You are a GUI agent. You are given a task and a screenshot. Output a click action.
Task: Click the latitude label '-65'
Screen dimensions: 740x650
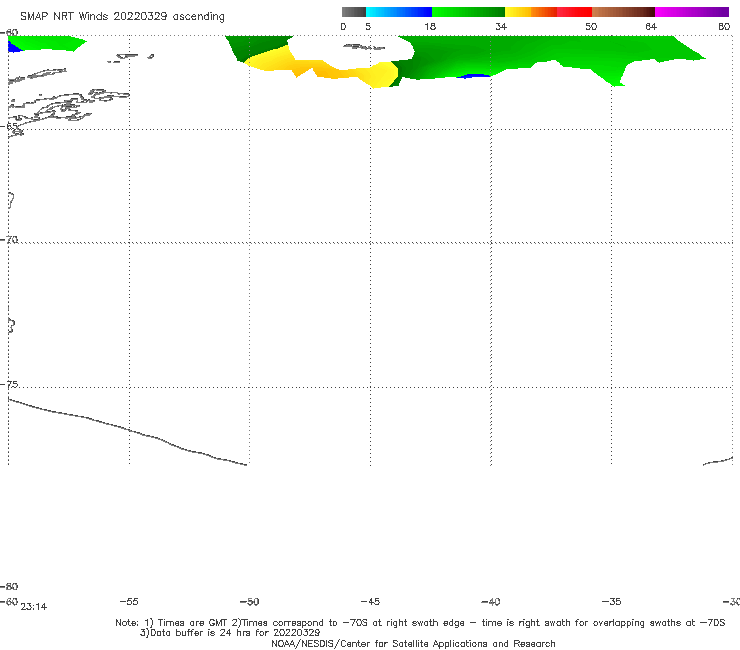click(9, 126)
